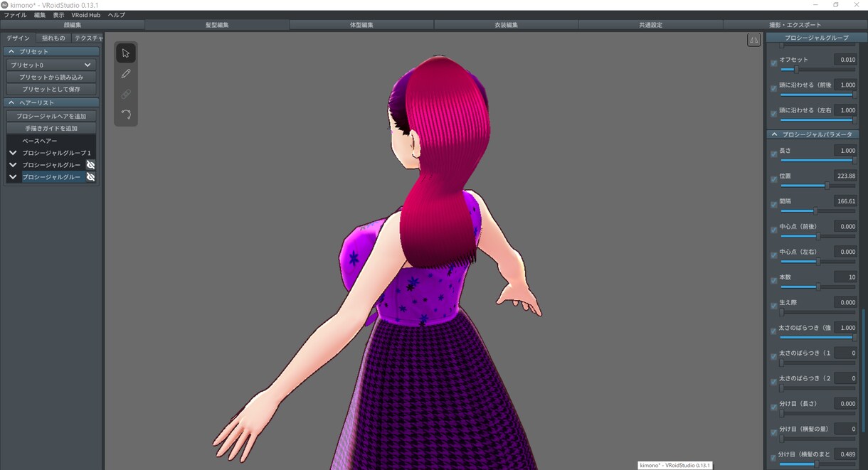868x470 pixels.
Task: Toggle the 生え際 checkbox
Action: [x=774, y=306]
